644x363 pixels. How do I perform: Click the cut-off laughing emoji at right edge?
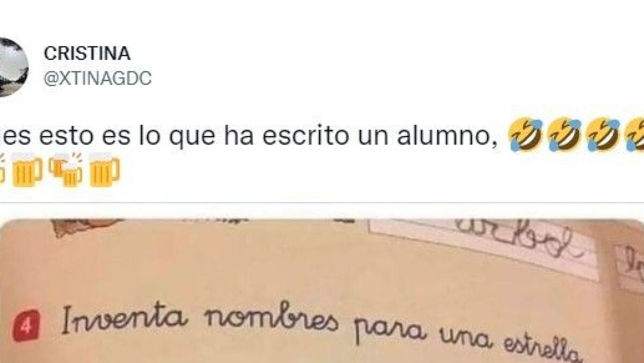[634, 134]
